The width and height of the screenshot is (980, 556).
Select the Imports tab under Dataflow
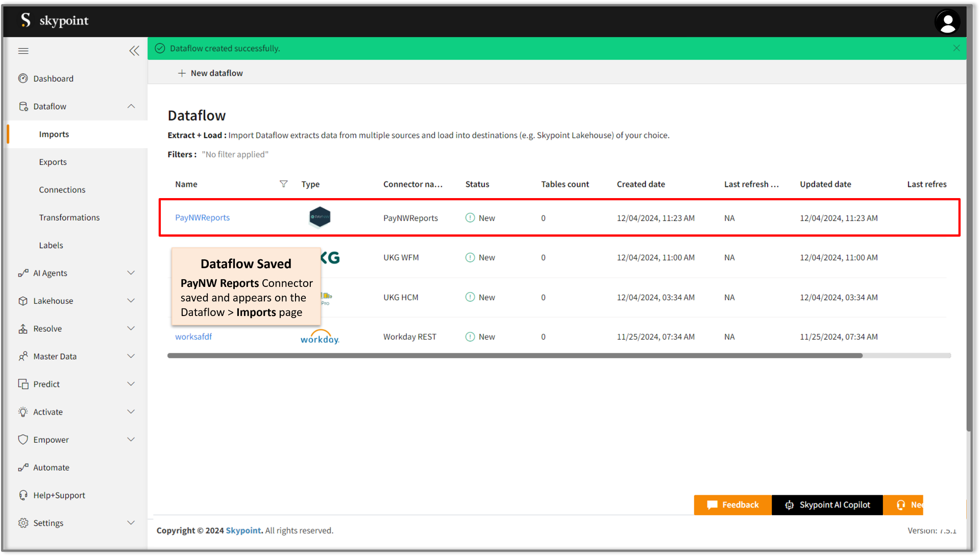[x=54, y=134]
